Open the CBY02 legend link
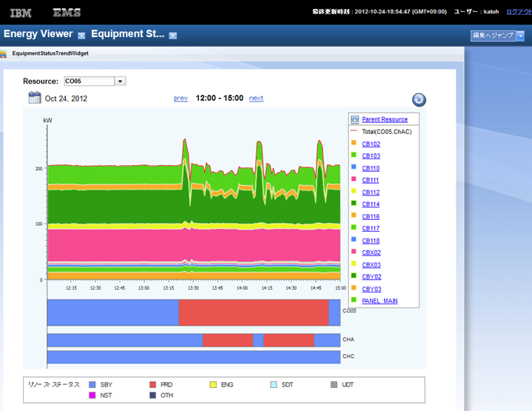The image size is (532, 411). click(371, 276)
